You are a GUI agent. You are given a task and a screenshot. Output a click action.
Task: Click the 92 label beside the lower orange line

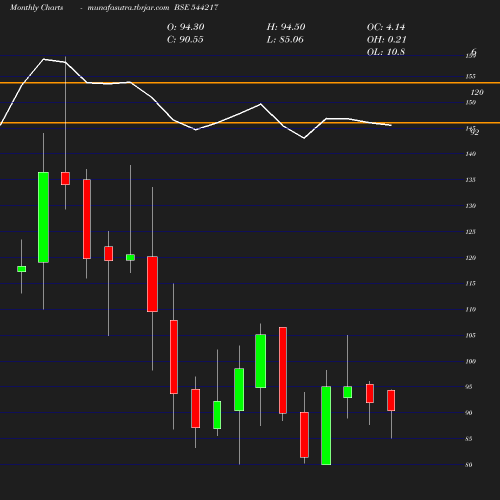click(475, 132)
